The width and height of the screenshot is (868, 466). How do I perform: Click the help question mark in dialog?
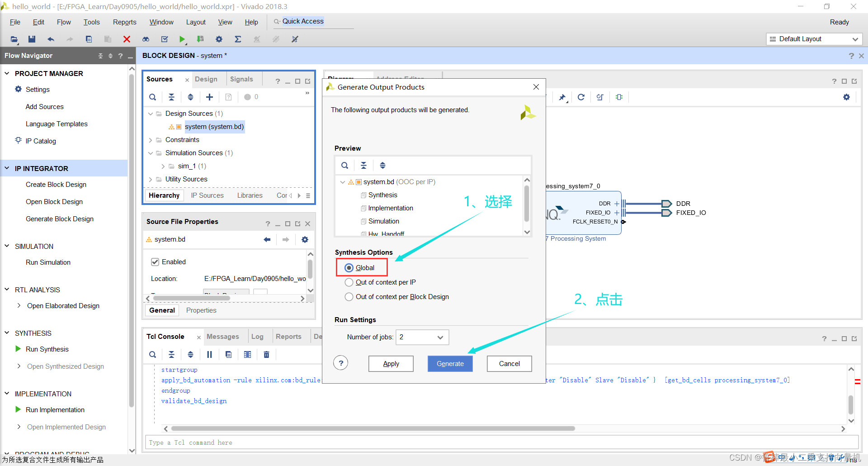(x=341, y=363)
